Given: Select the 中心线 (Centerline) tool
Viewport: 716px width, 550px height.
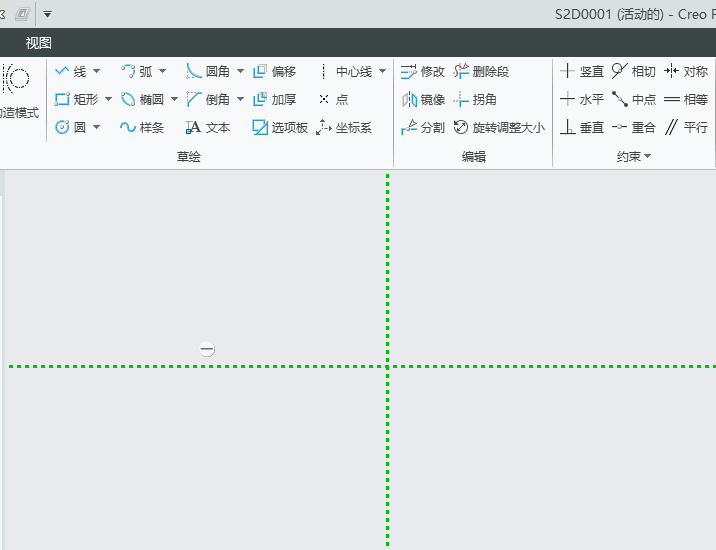Looking at the screenshot, I should pyautogui.click(x=346, y=72).
